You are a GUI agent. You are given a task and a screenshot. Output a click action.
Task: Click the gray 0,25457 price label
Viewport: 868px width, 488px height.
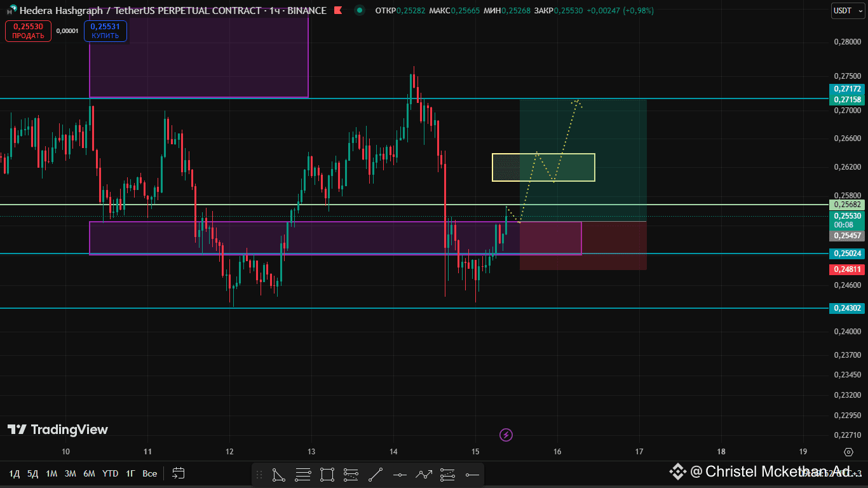848,236
